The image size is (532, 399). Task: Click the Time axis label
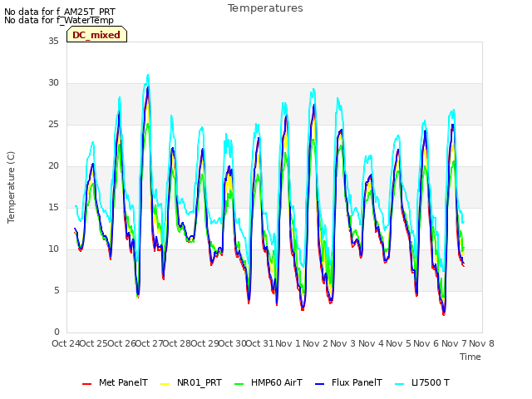(470, 357)
